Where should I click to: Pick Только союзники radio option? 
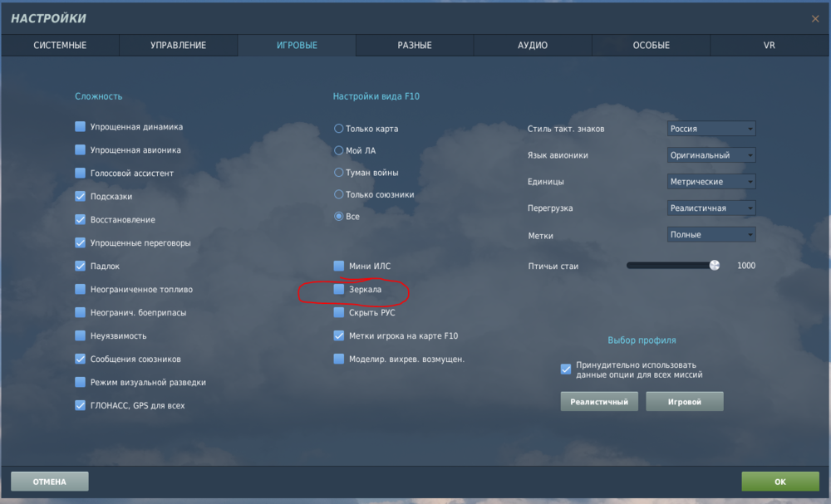pos(339,194)
